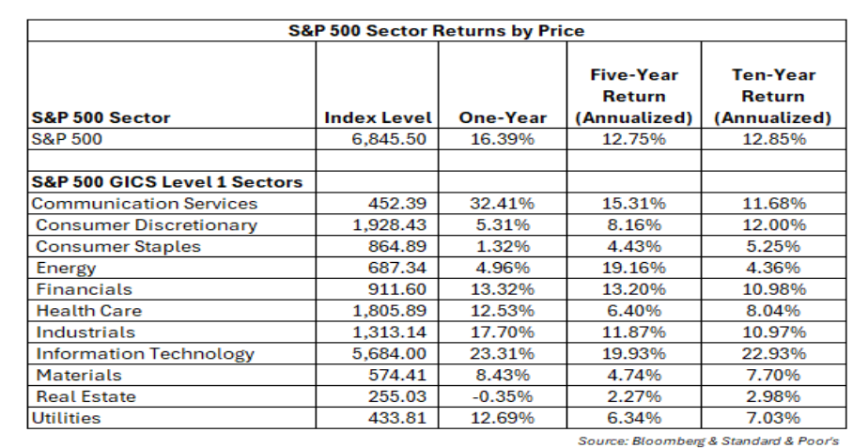Select Real Estate one-year return -0.35%
The width and height of the screenshot is (868, 448).
coord(503,396)
